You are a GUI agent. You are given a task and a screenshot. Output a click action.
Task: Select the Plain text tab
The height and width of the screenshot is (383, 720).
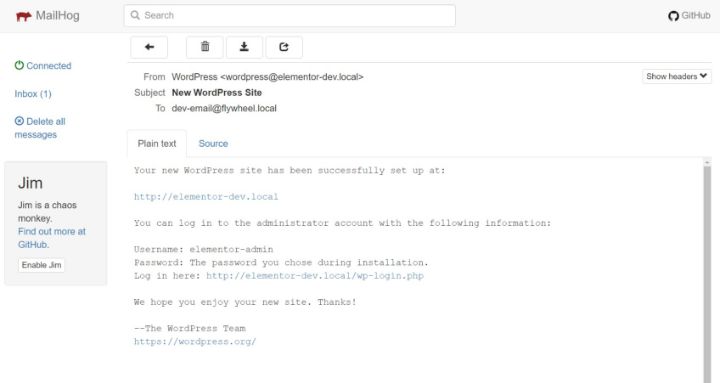[x=157, y=143]
